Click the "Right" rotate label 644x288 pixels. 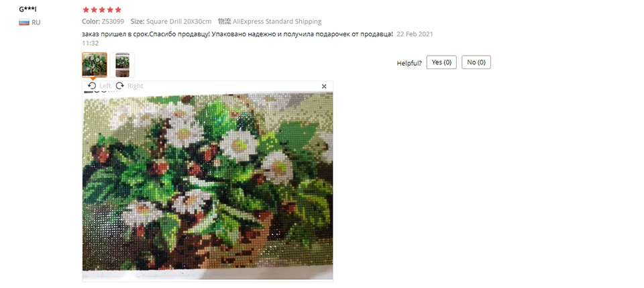(135, 86)
